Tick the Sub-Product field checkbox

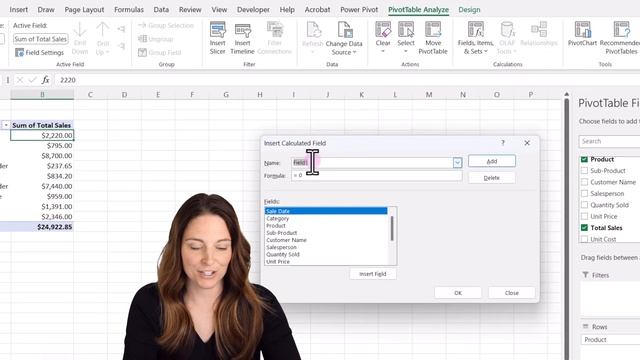point(584,171)
